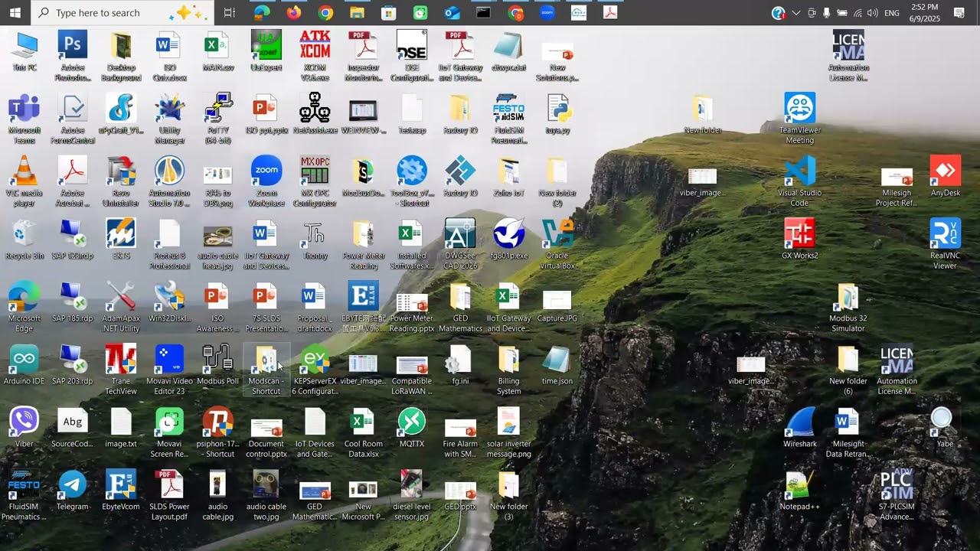
Task: Open the time.json file
Action: coord(557,365)
